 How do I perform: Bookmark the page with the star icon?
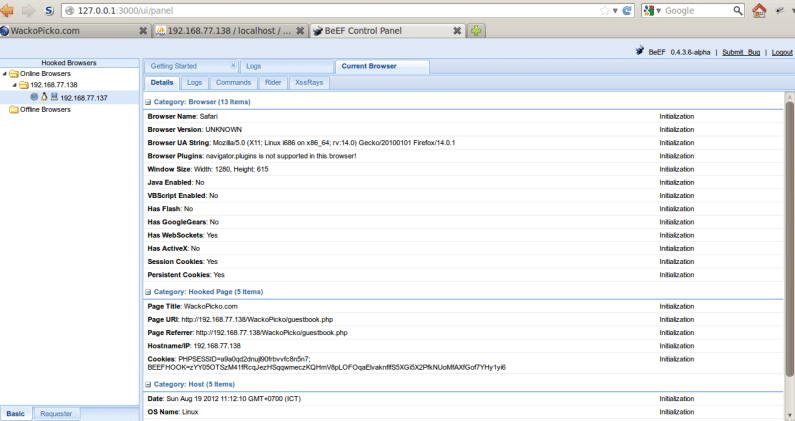pos(602,10)
